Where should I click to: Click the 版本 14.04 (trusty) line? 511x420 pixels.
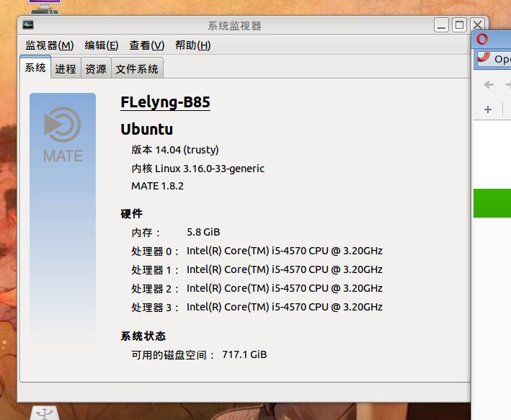175,150
